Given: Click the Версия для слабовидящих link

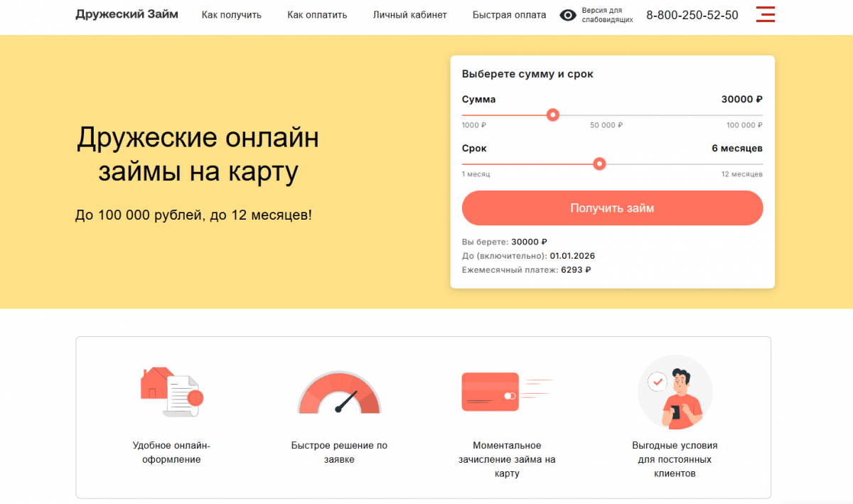Looking at the screenshot, I should (607, 15).
